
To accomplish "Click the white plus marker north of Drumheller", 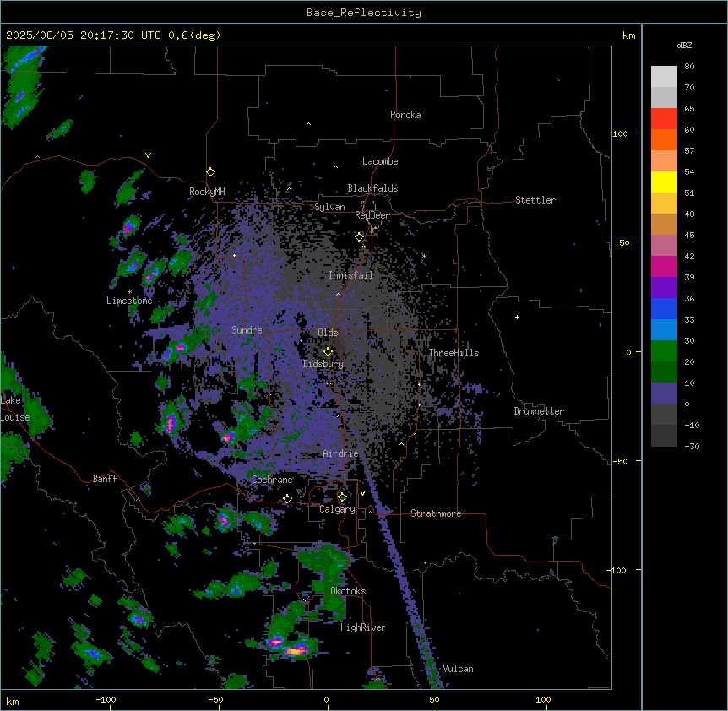I will 517,317.
